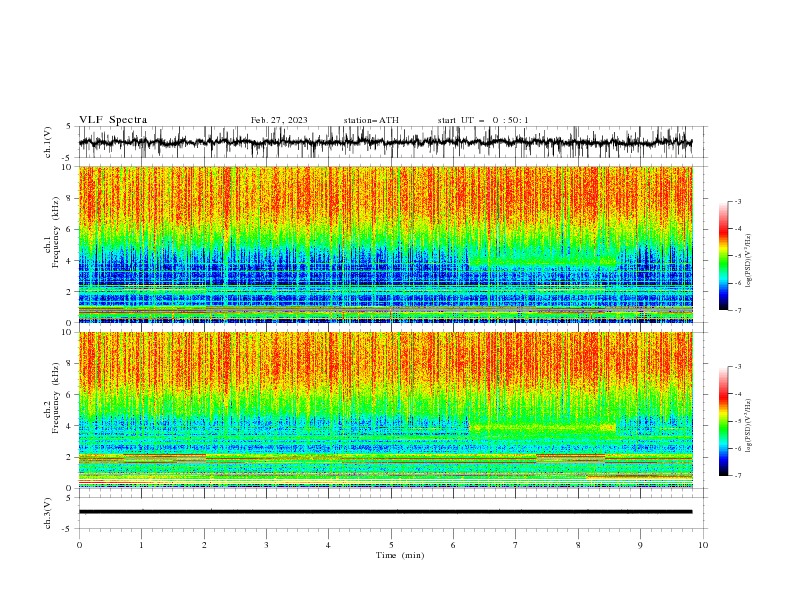Screen dimensions: 792x612
Task: Click the log(PSD) label beside ch.1 colorbar
Action: point(748,261)
